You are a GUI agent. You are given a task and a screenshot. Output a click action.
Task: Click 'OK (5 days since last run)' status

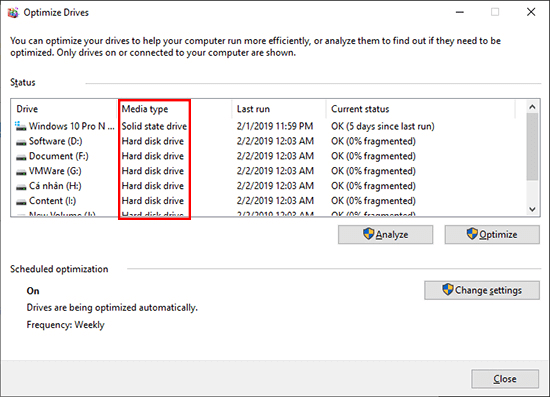coord(383,126)
